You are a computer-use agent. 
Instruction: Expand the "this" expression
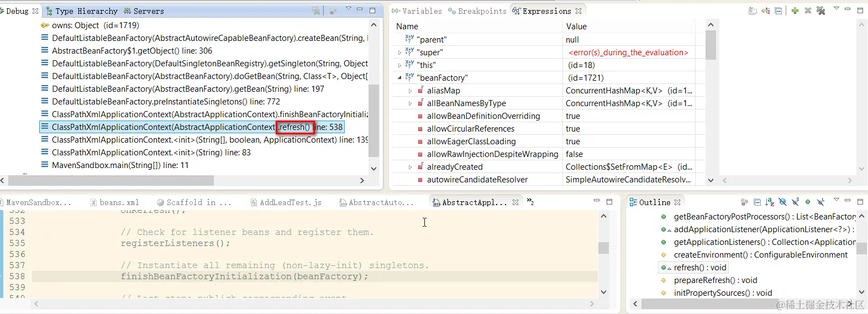coord(400,65)
